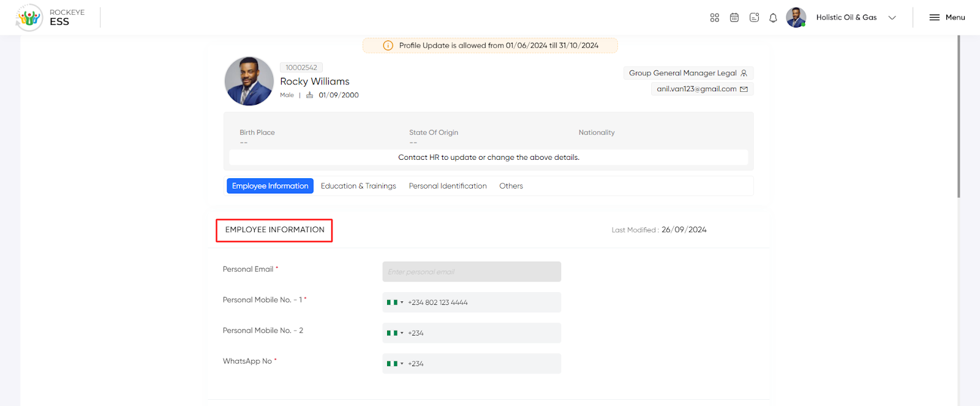Open the notifications bell

point(773,18)
